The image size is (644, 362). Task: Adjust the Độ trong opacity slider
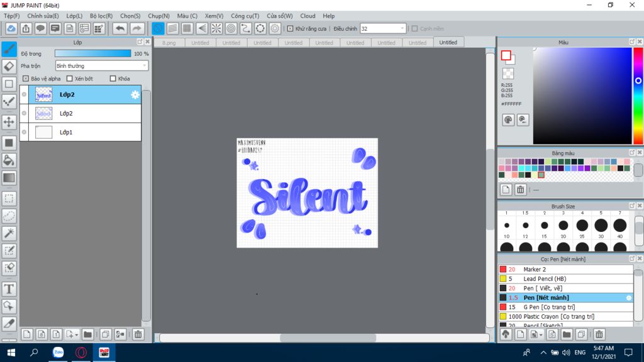[x=93, y=54]
